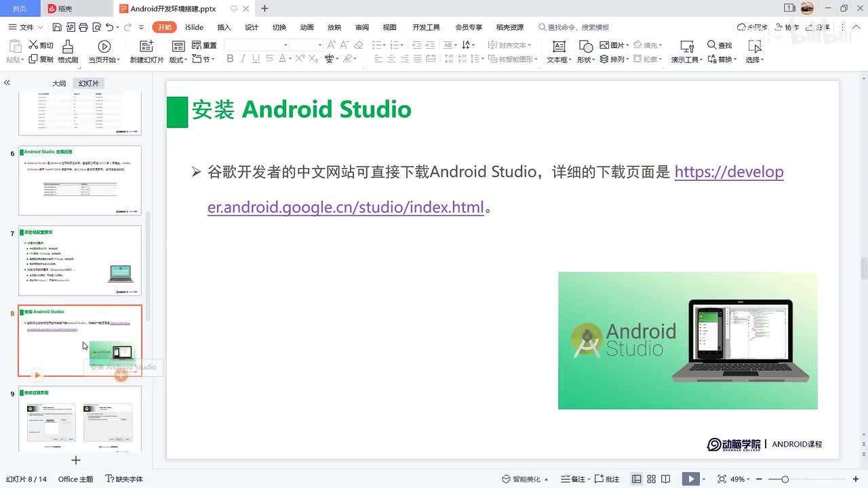This screenshot has height=488, width=868.
Task: Add a comment (批注) from status bar
Action: tap(607, 479)
